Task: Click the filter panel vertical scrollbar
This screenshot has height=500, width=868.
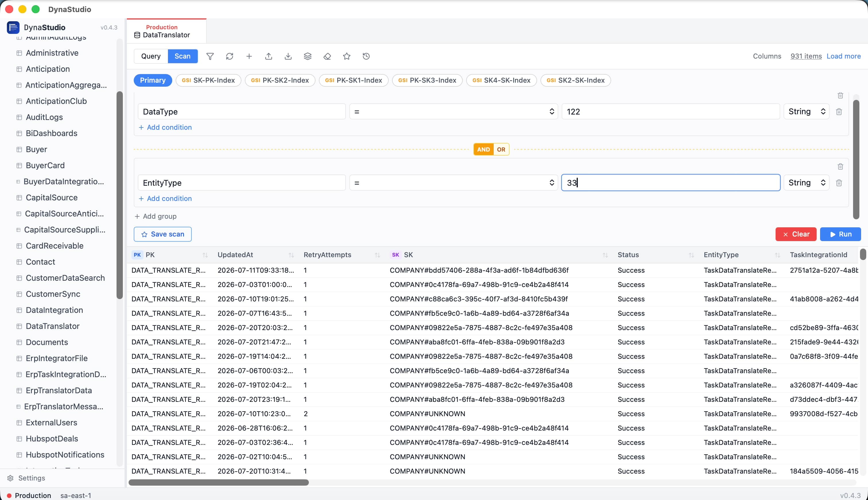Action: pyautogui.click(x=856, y=159)
